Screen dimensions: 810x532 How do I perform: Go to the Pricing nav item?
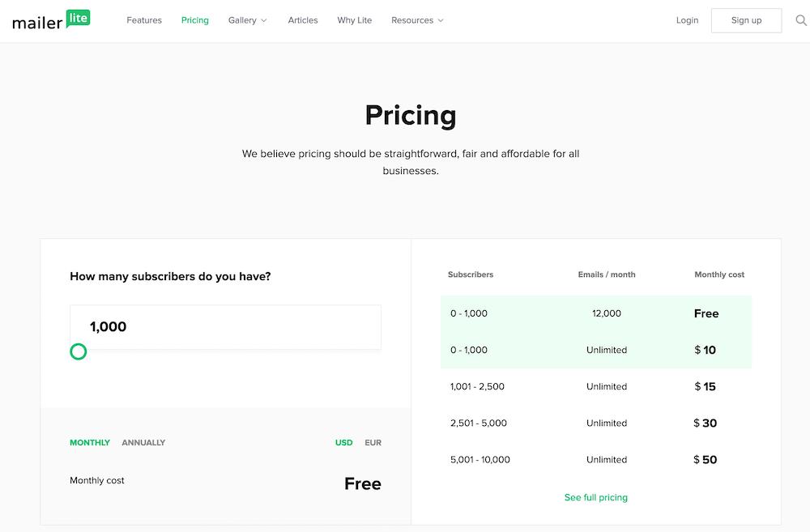click(x=194, y=20)
